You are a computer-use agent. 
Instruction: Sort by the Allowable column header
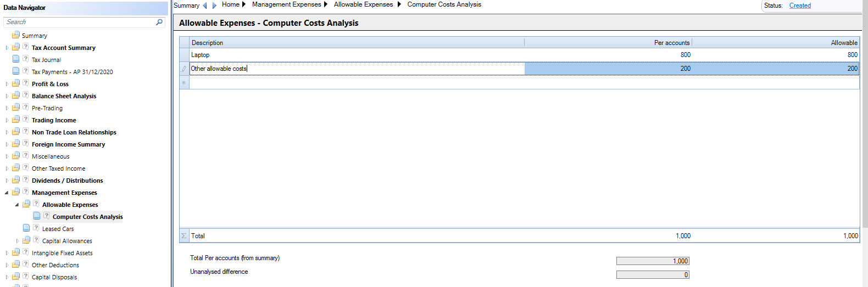pyautogui.click(x=776, y=42)
